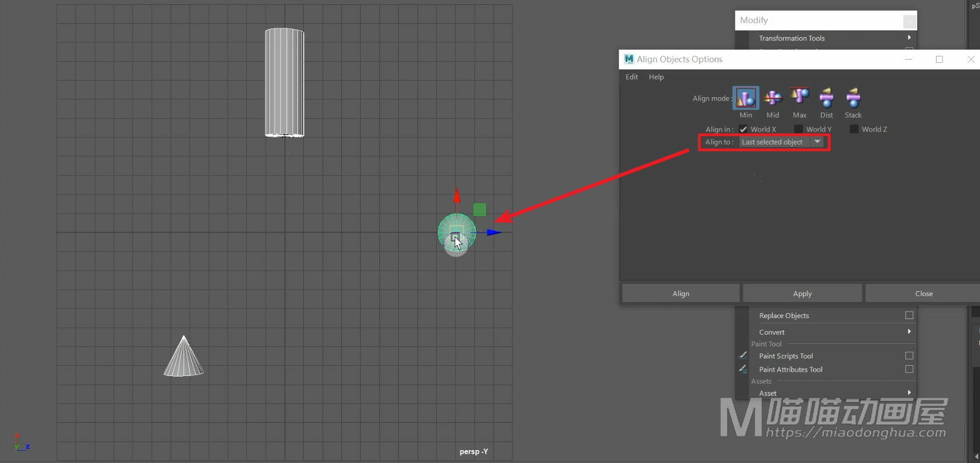Enable the World X checkbox
Viewport: 980px width, 463px height.
pyautogui.click(x=743, y=129)
